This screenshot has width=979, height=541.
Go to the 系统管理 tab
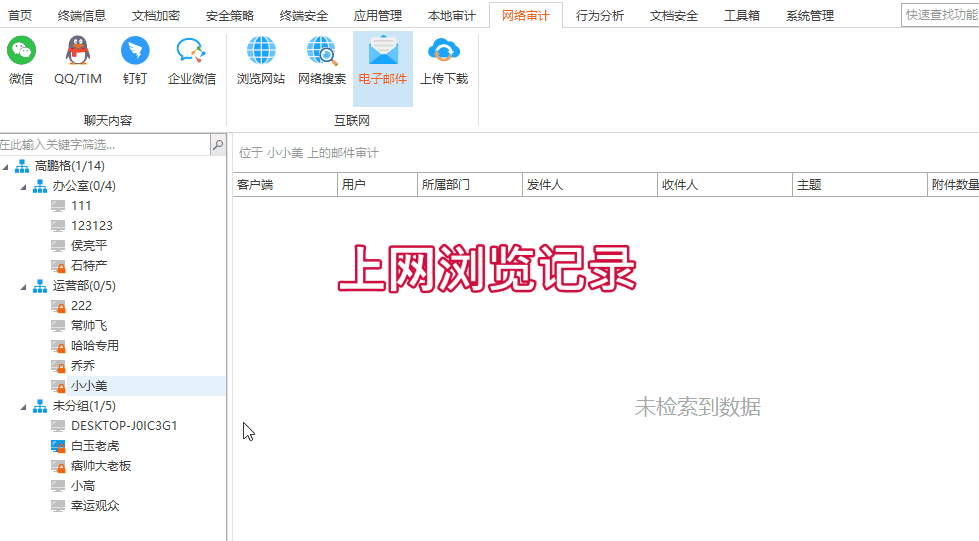(809, 15)
